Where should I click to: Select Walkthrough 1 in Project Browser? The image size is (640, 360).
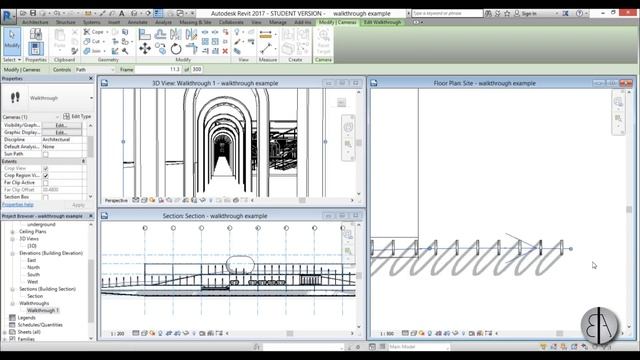(43, 311)
